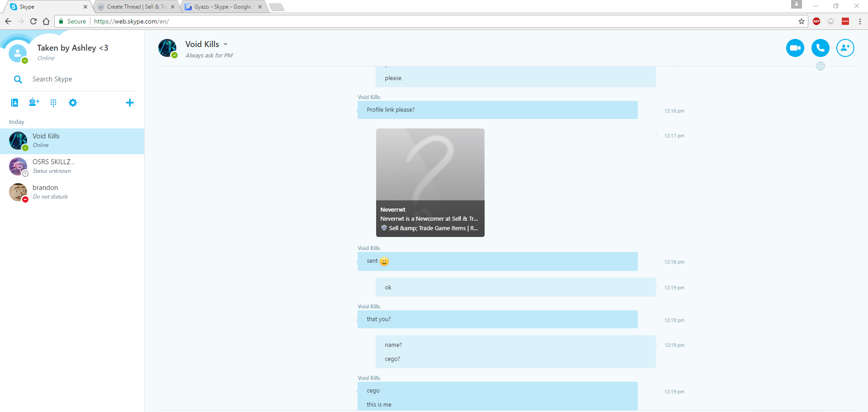This screenshot has height=412, width=868.
Task: Bookmark this page with the star icon
Action: (802, 21)
